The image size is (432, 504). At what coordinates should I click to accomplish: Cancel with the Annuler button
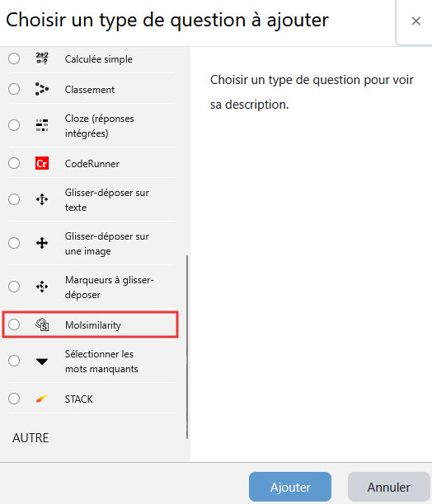click(388, 487)
